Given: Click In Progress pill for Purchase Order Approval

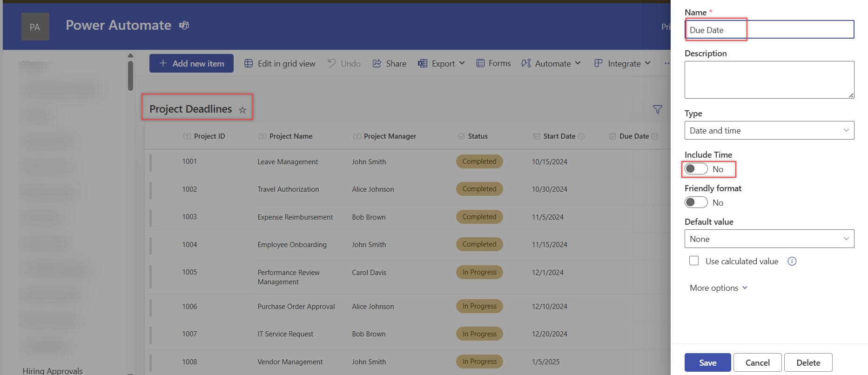Looking at the screenshot, I should coord(479,306).
